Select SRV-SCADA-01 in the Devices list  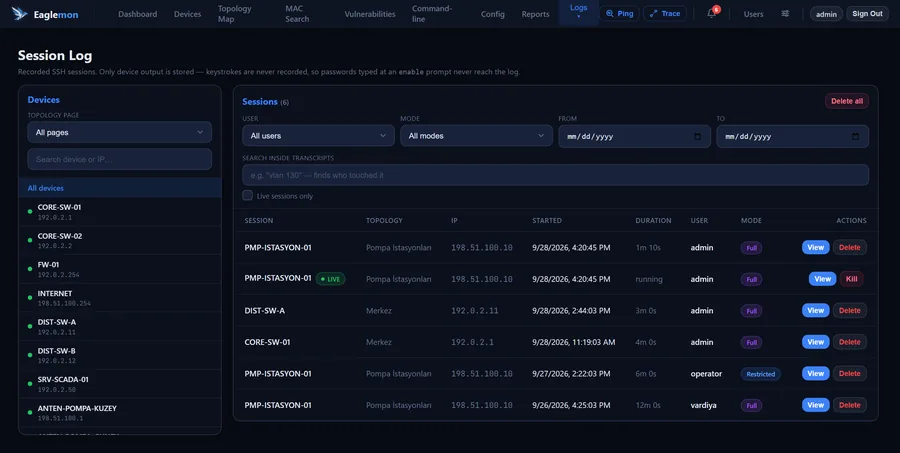pos(120,384)
